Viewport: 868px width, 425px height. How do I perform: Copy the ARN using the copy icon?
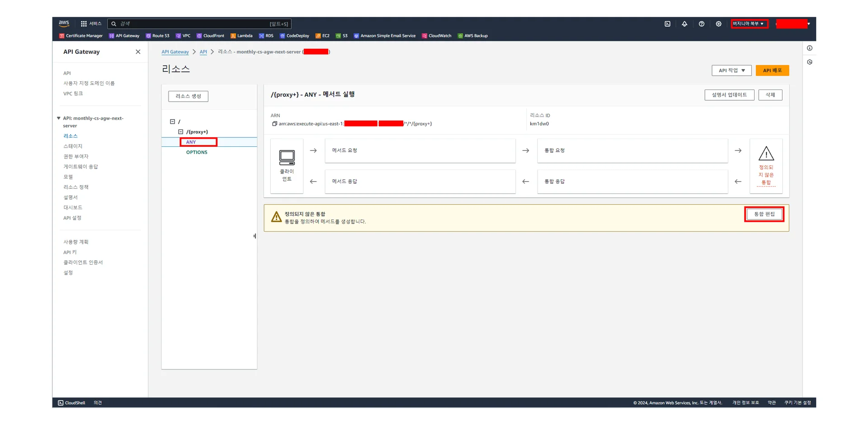pos(274,124)
